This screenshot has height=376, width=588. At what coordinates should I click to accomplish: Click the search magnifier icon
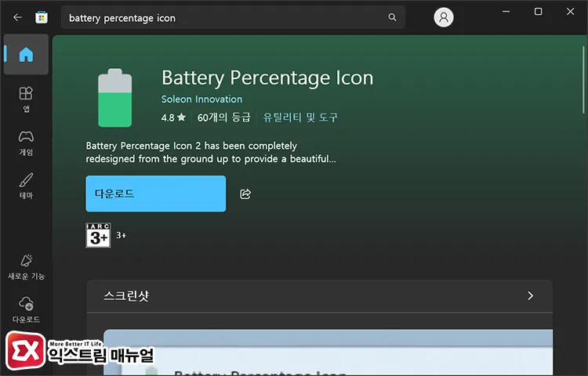[392, 17]
